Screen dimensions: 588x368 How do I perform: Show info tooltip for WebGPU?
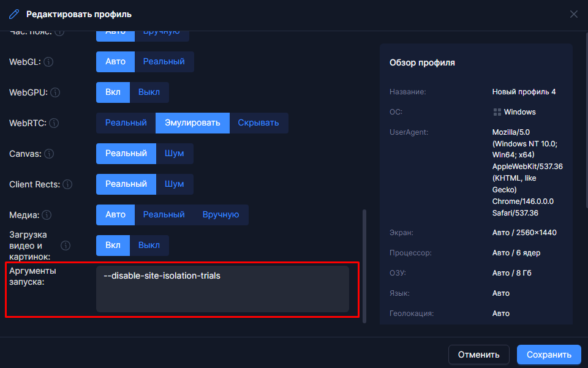tap(55, 92)
